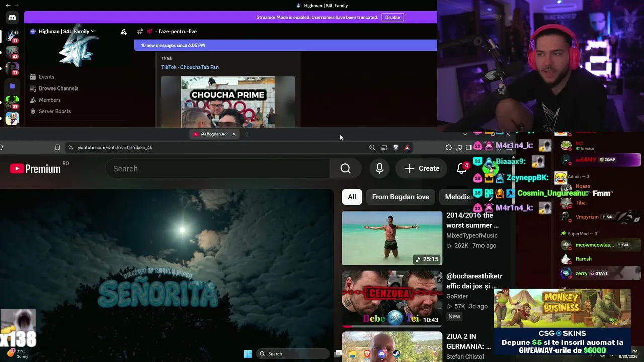The image size is (644, 362).
Task: Open Discord home via the Discord logo
Action: [x=12, y=18]
